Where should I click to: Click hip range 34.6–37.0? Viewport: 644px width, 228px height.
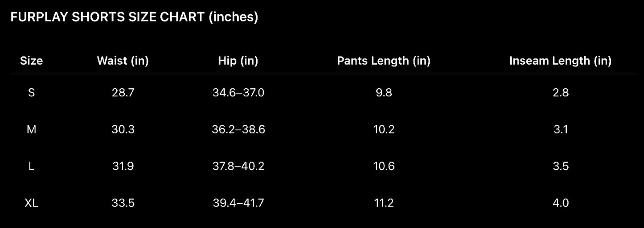[x=238, y=93]
